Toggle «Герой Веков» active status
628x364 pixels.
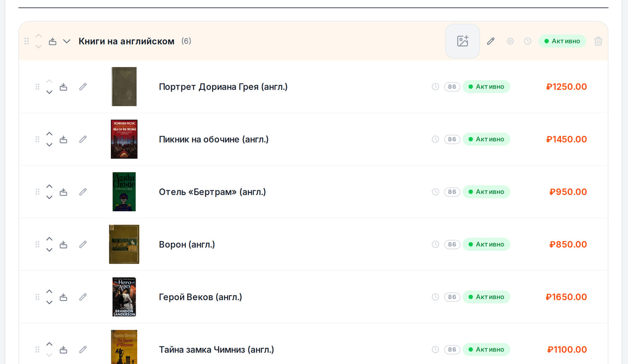tap(486, 297)
